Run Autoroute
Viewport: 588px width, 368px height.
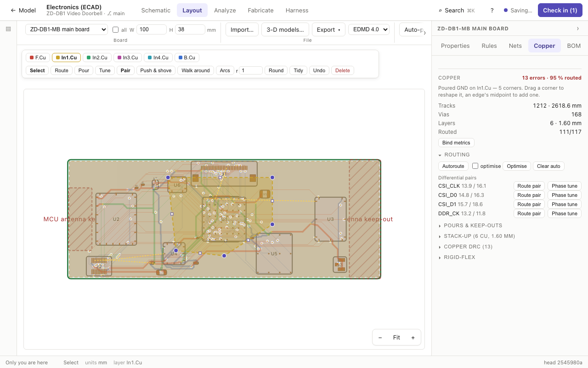(453, 166)
